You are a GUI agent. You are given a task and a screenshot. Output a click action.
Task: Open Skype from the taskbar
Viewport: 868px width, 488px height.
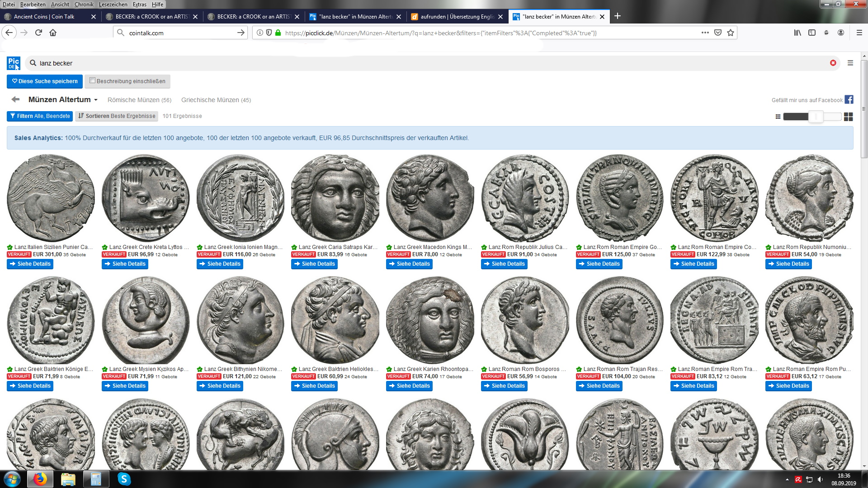(124, 479)
